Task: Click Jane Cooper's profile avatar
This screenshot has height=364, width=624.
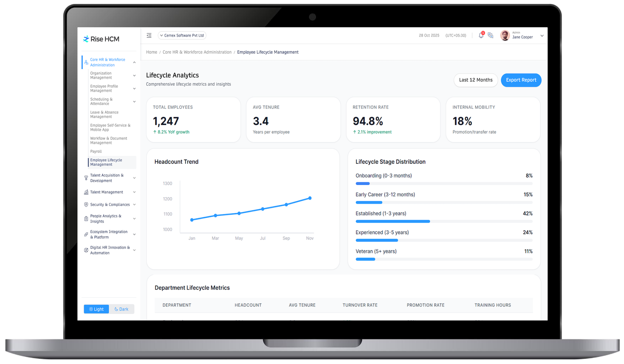Action: (505, 35)
